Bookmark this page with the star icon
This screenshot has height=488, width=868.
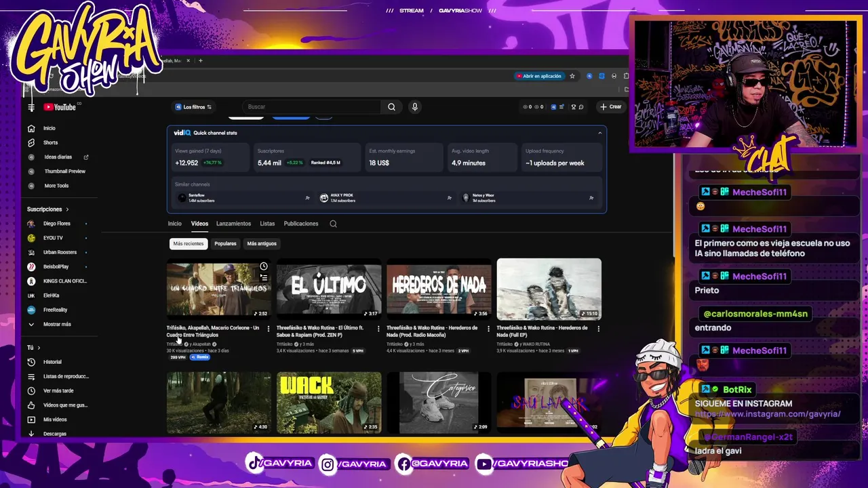tap(572, 76)
